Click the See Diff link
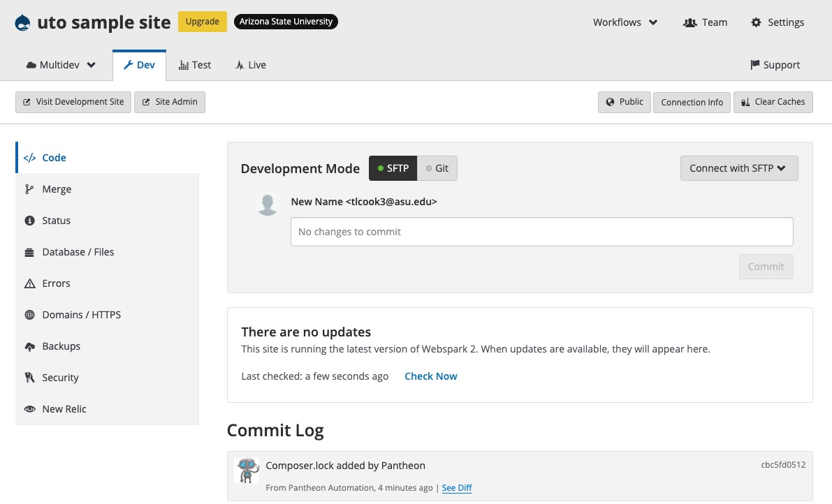Screen dimensions: 832x504 click(457, 487)
